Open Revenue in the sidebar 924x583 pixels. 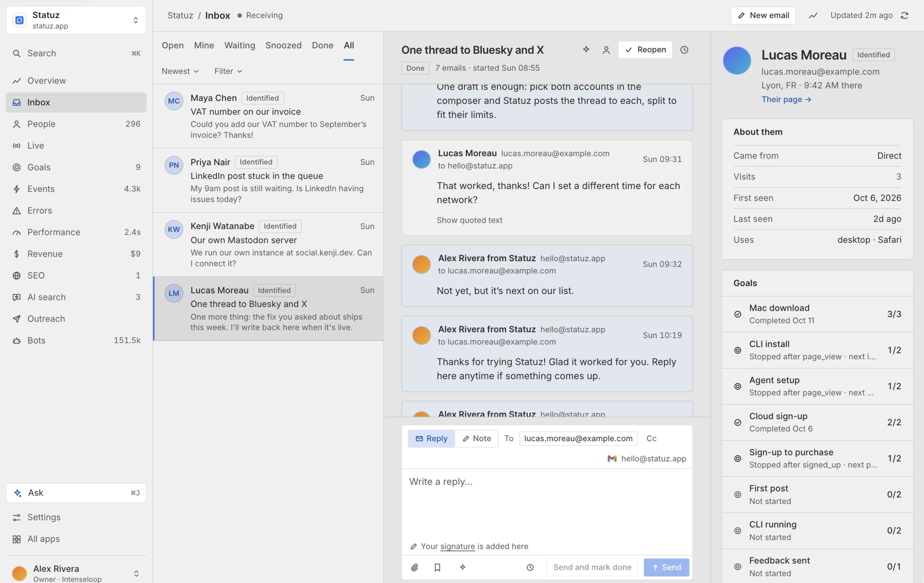76,254
